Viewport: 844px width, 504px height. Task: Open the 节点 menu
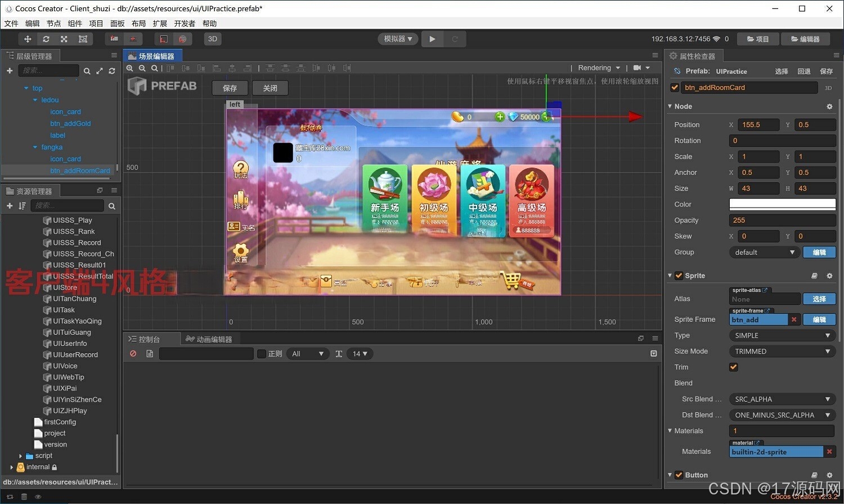pyautogui.click(x=53, y=23)
